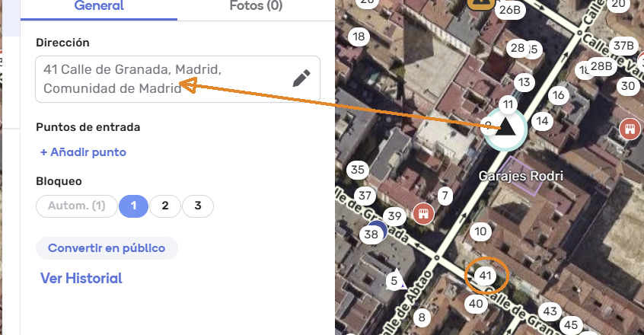The image size is (644, 335).
Task: Select house number 41 marker
Action: [485, 276]
